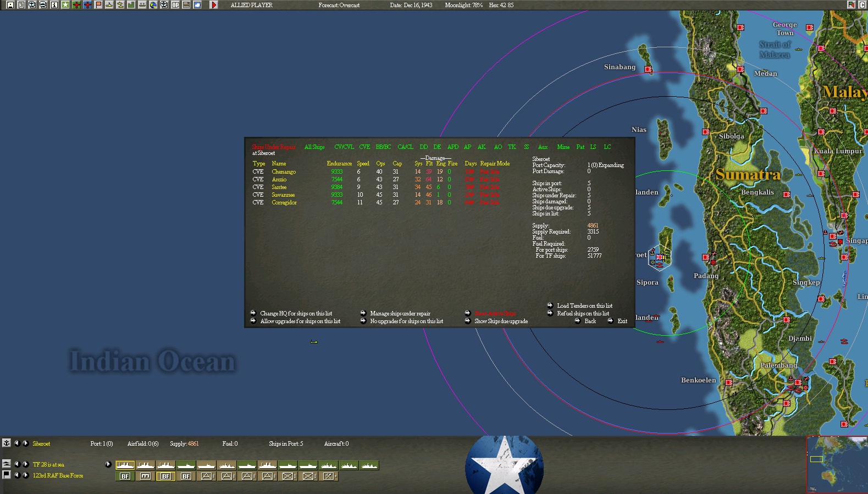This screenshot has width=868, height=494.
Task: Filter list by Mine ships
Action: [x=563, y=147]
